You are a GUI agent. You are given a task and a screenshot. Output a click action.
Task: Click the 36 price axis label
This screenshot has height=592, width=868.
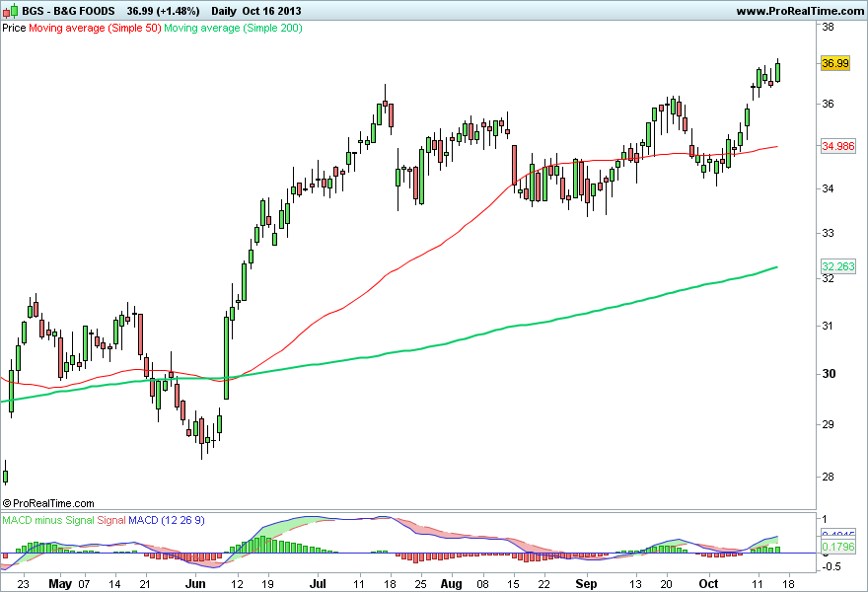(x=829, y=104)
